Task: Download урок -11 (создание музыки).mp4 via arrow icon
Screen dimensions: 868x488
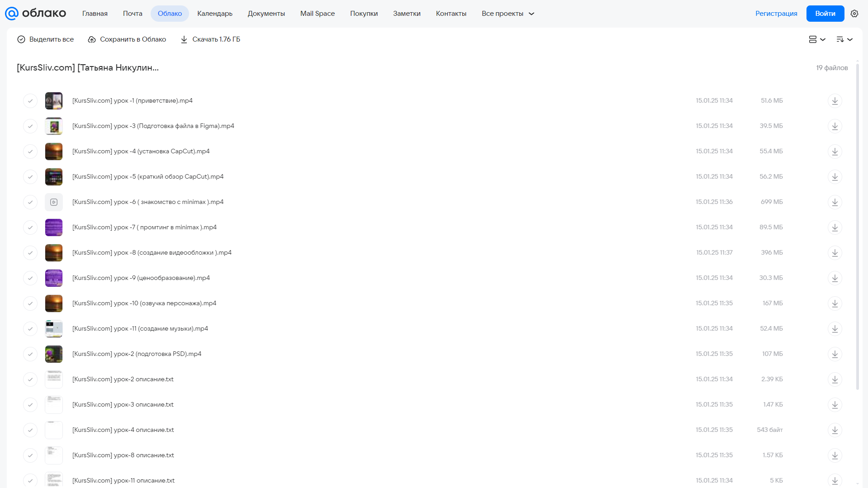Action: pyautogui.click(x=835, y=329)
